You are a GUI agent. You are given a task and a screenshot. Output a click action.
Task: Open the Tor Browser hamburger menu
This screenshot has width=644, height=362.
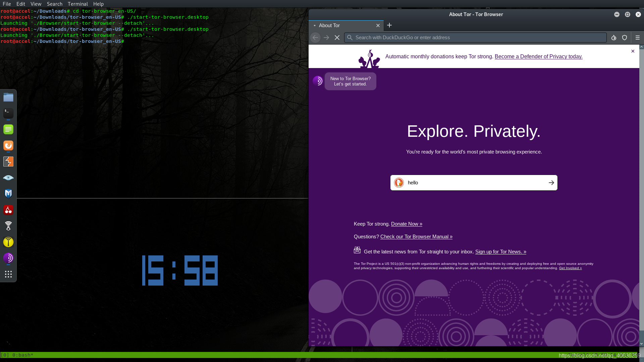(x=638, y=38)
